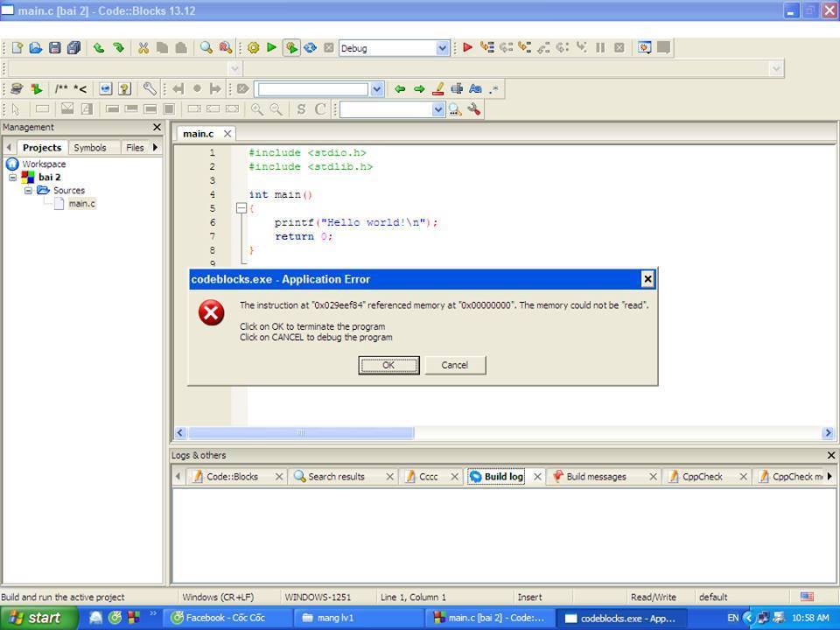The image size is (840, 630).
Task: Click the Rebuild blue arrows icon
Action: tap(310, 48)
